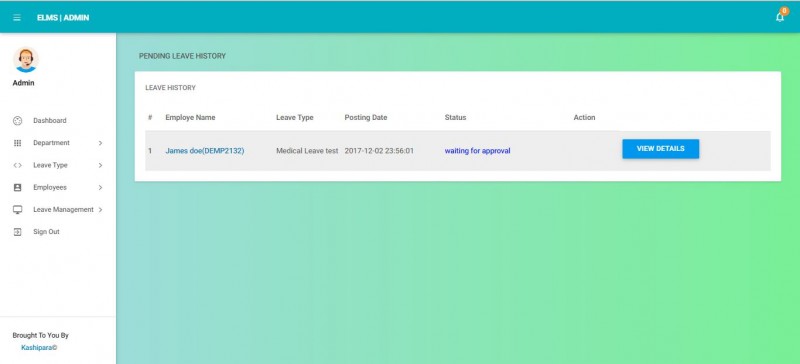Click the Leave Type column header
This screenshot has height=364, width=800.
click(294, 117)
